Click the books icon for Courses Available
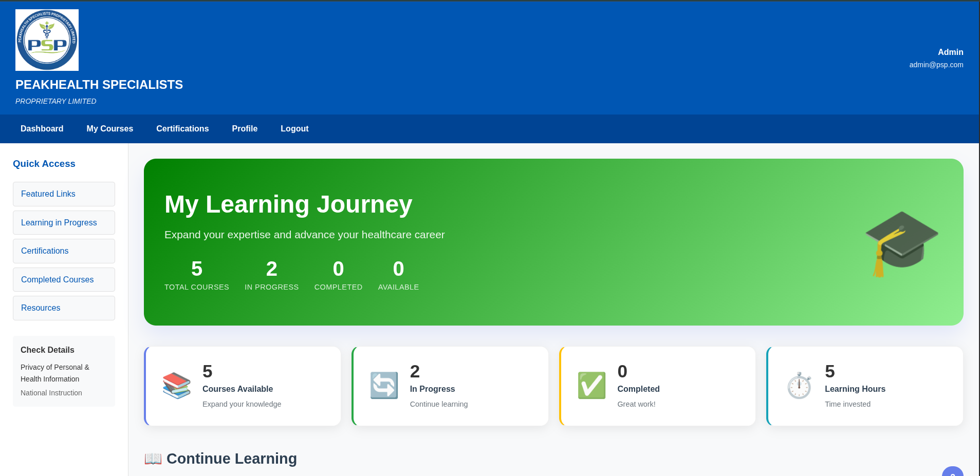The width and height of the screenshot is (980, 476). click(176, 386)
